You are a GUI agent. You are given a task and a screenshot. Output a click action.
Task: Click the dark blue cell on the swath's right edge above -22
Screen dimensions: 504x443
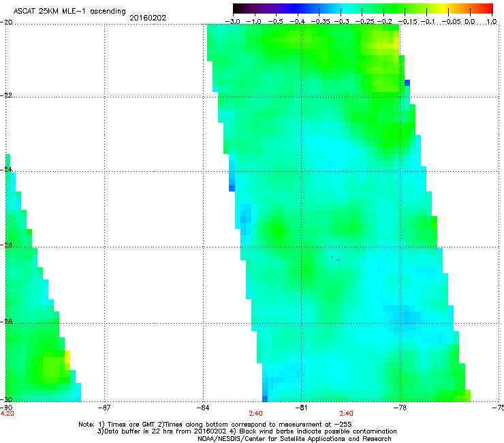pos(407,82)
